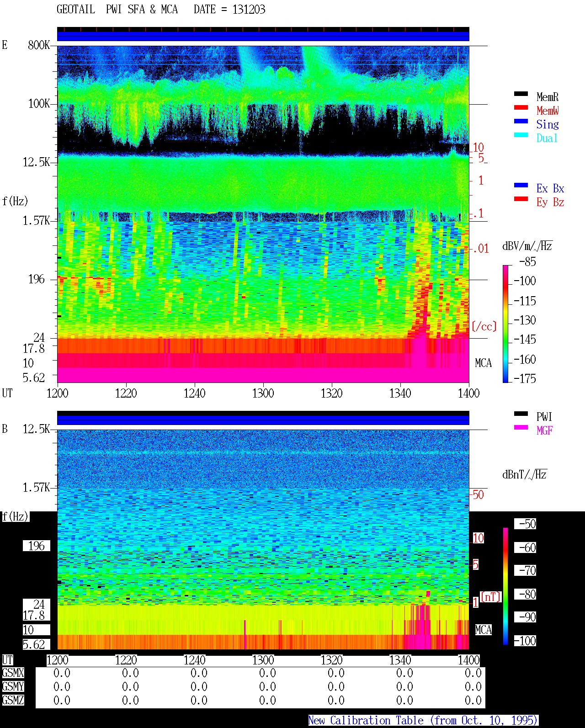The image size is (585, 728).
Task: Click the blue Ex Bx legend swatch
Action: pyautogui.click(x=521, y=185)
